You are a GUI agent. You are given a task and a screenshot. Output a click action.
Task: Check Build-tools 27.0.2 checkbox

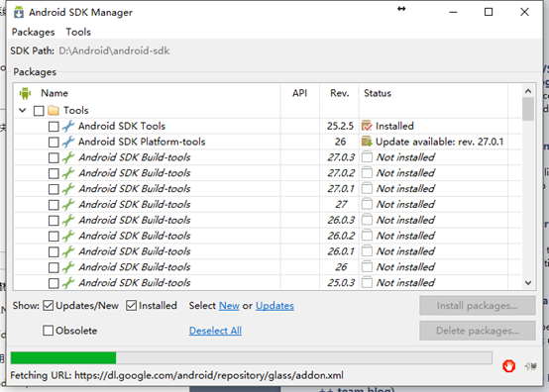pyautogui.click(x=54, y=174)
